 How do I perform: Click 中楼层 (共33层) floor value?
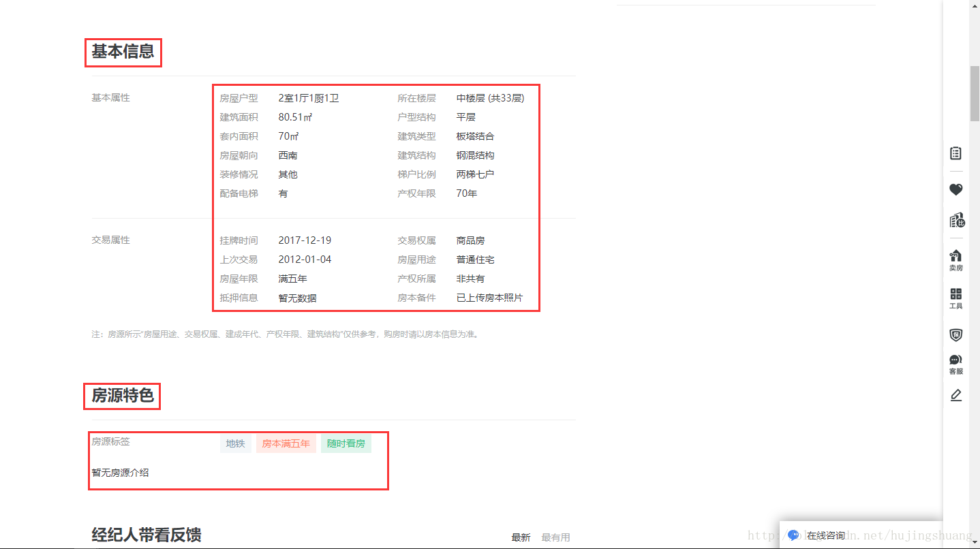click(491, 98)
